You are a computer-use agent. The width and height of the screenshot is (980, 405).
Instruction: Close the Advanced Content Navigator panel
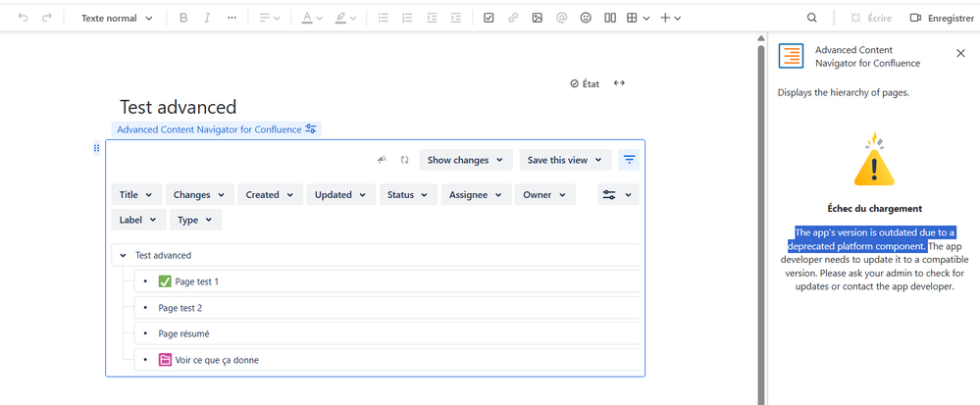coord(960,53)
